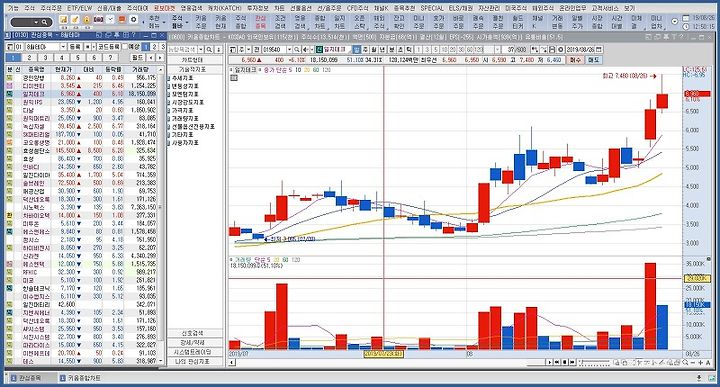Click the 매도 (sell) button above the chart
Screen dimensions: 720x387
point(594,60)
